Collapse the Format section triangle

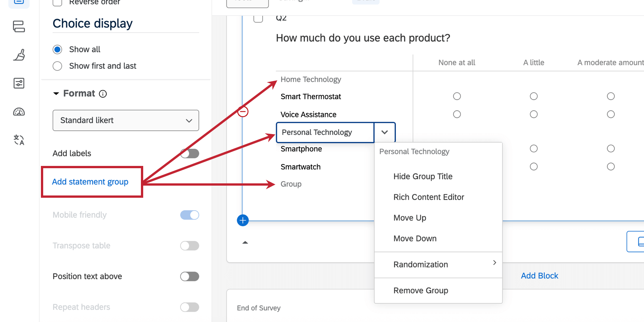(56, 94)
